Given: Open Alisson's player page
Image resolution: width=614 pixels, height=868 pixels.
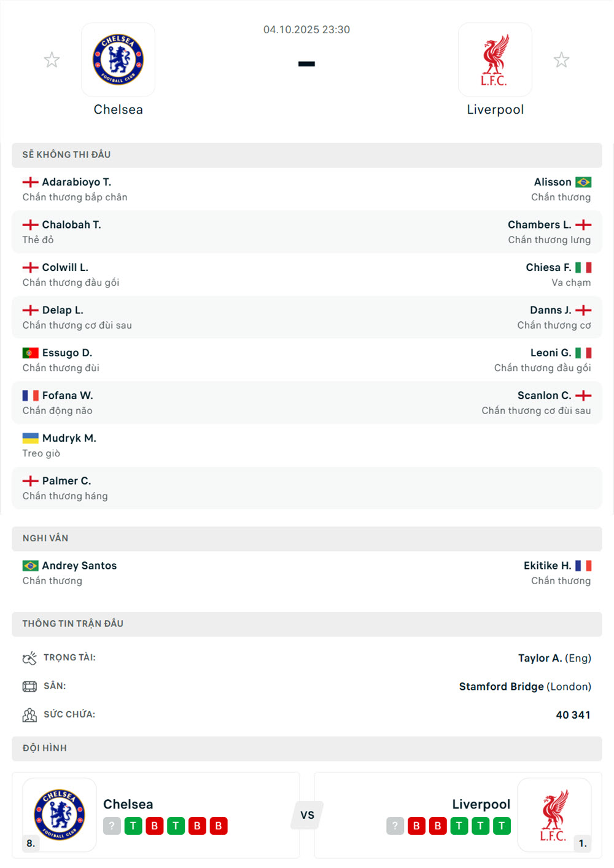Looking at the screenshot, I should [552, 182].
